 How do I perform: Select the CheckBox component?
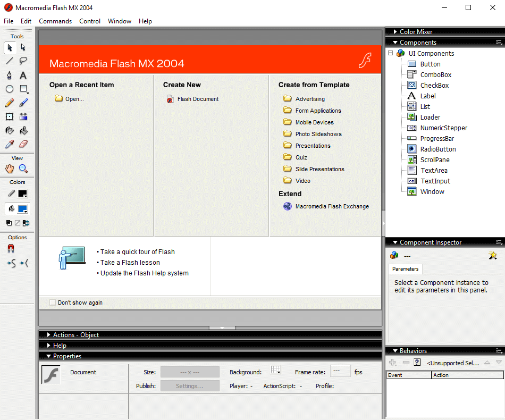(428, 86)
